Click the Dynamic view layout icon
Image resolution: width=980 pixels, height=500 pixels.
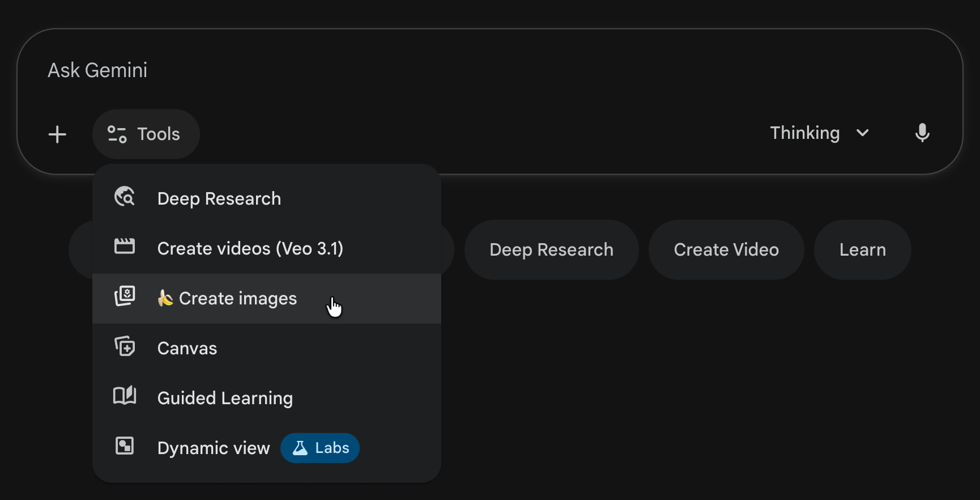125,446
